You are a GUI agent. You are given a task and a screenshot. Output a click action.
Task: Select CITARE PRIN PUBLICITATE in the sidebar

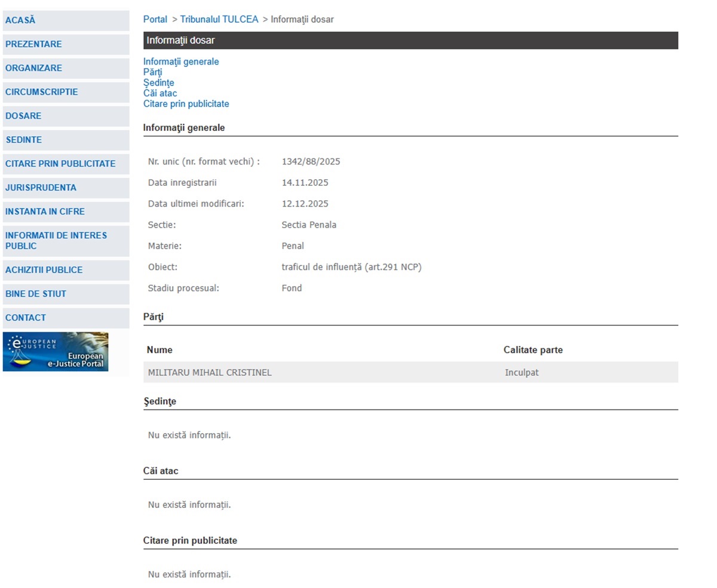click(66, 164)
